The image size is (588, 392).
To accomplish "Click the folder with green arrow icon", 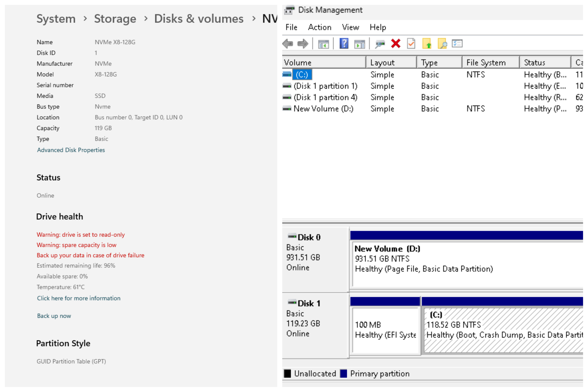I will (x=427, y=44).
